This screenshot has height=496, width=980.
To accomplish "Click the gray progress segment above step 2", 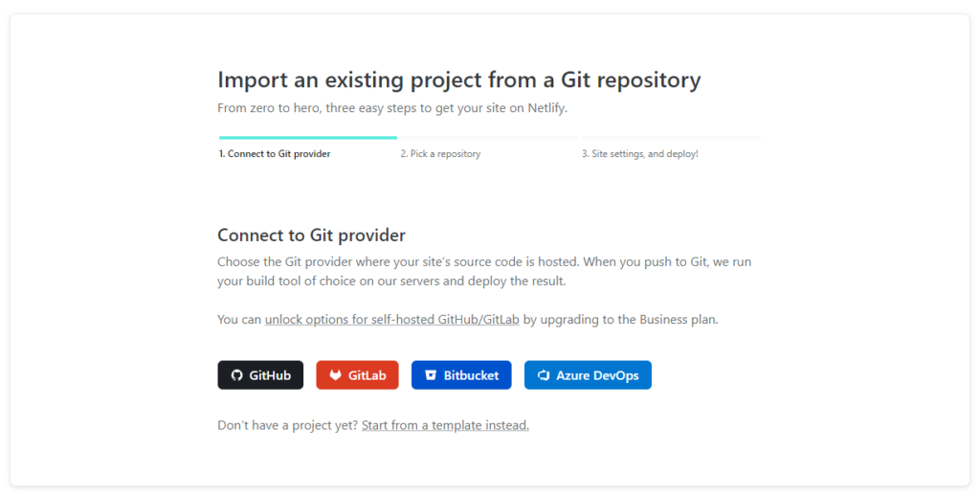I will [x=488, y=138].
